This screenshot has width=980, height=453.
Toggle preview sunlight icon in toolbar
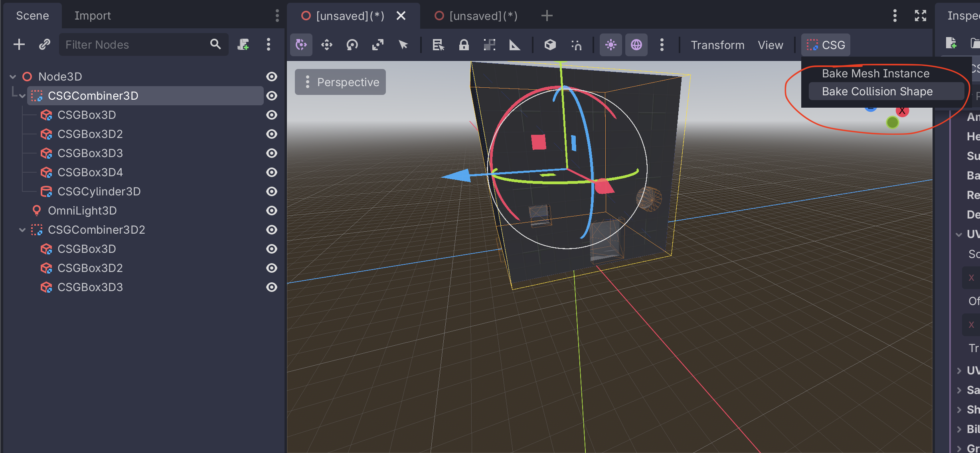pyautogui.click(x=611, y=45)
